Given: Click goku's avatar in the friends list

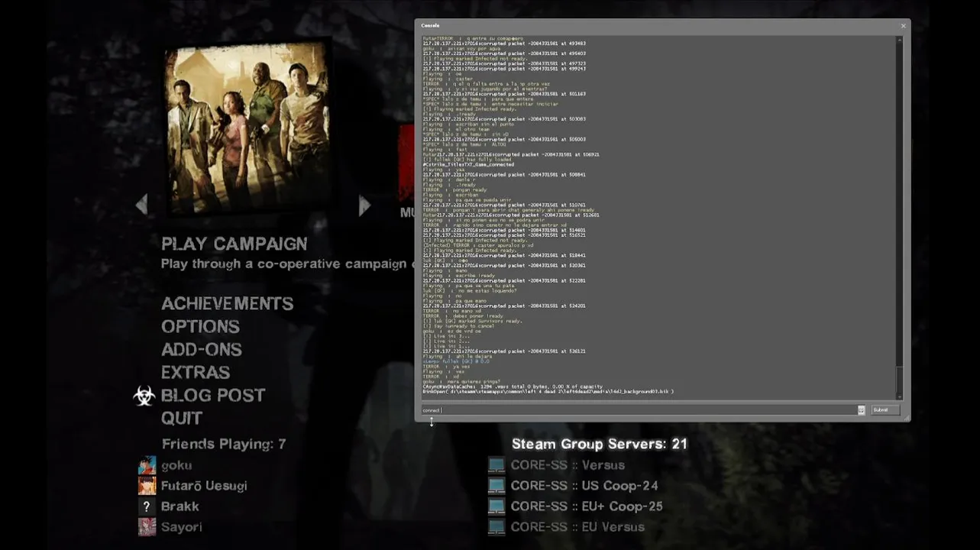Looking at the screenshot, I should (x=147, y=465).
